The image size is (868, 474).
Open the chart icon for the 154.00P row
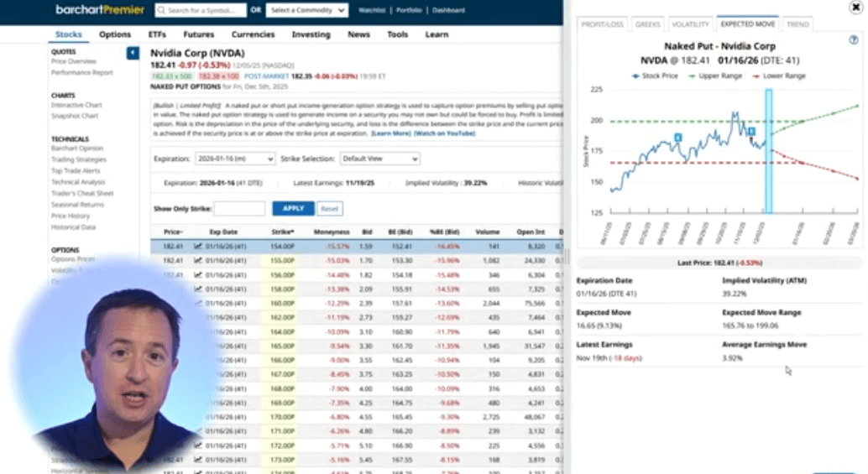click(198, 247)
